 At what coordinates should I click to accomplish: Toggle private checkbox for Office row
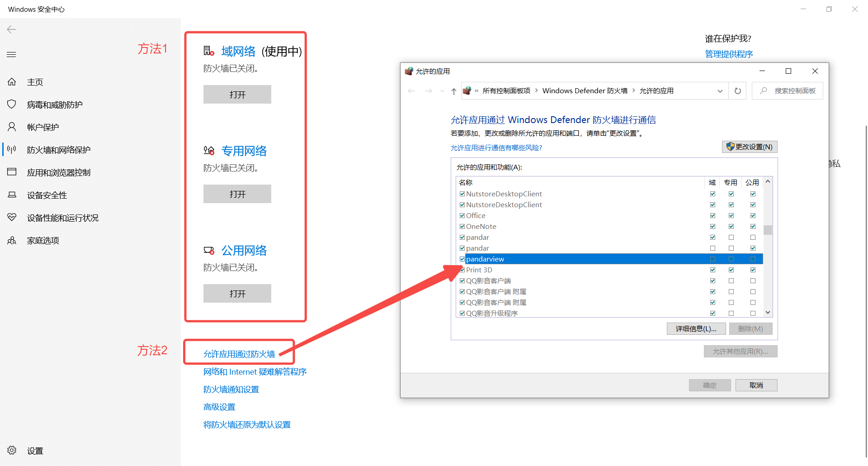click(731, 216)
